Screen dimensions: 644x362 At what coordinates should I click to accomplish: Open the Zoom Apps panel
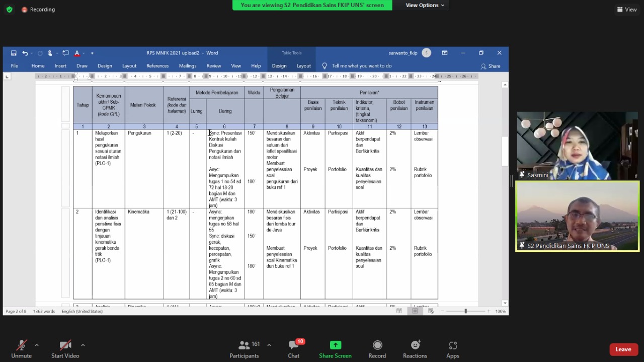453,345
